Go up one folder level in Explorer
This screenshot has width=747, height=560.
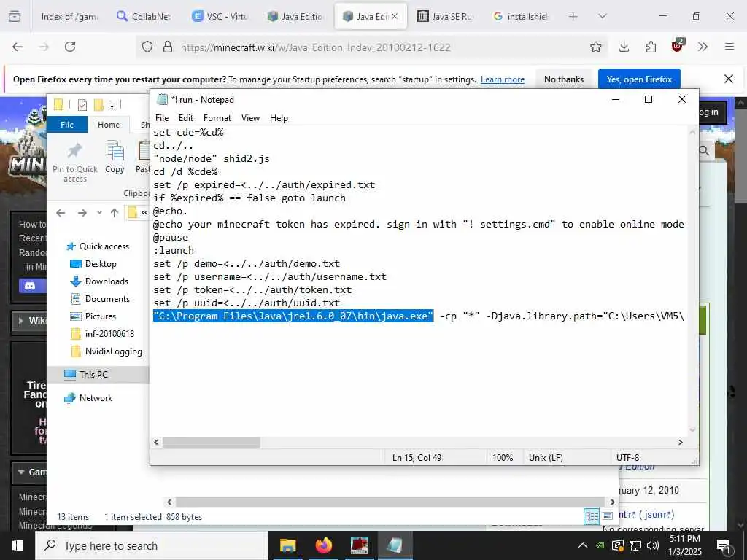(115, 213)
